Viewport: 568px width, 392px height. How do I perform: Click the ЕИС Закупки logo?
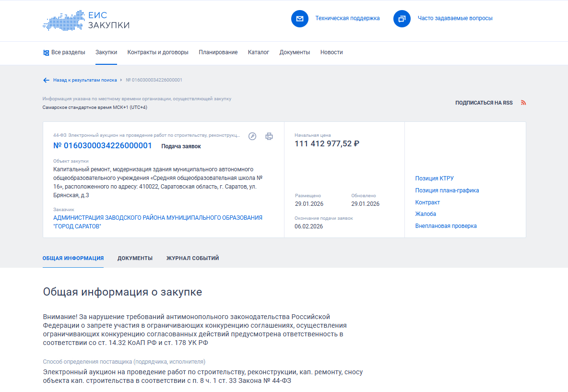point(86,21)
